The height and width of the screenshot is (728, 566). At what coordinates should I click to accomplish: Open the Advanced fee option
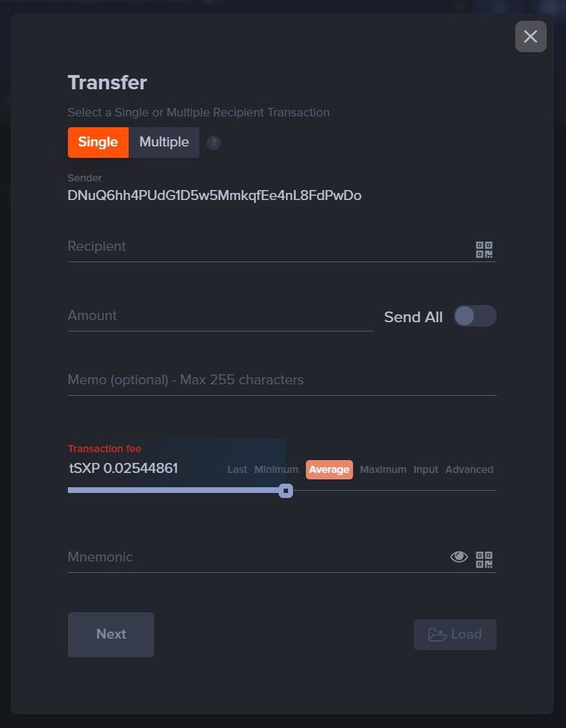[x=469, y=469]
